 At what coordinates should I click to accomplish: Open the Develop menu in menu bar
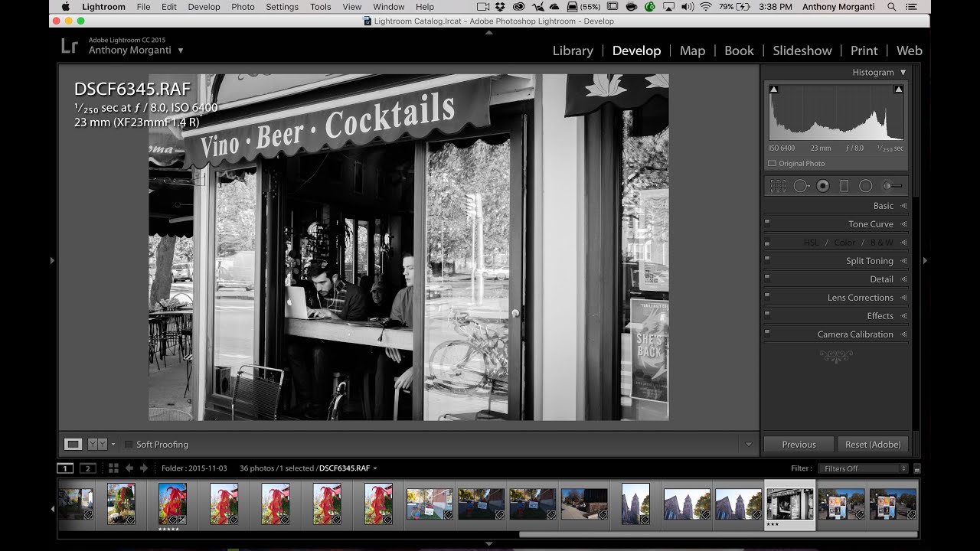pos(204,7)
